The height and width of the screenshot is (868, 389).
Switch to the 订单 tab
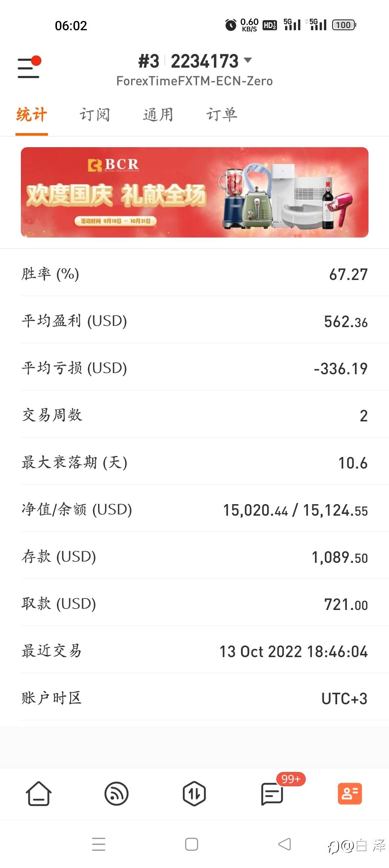pos(222,115)
